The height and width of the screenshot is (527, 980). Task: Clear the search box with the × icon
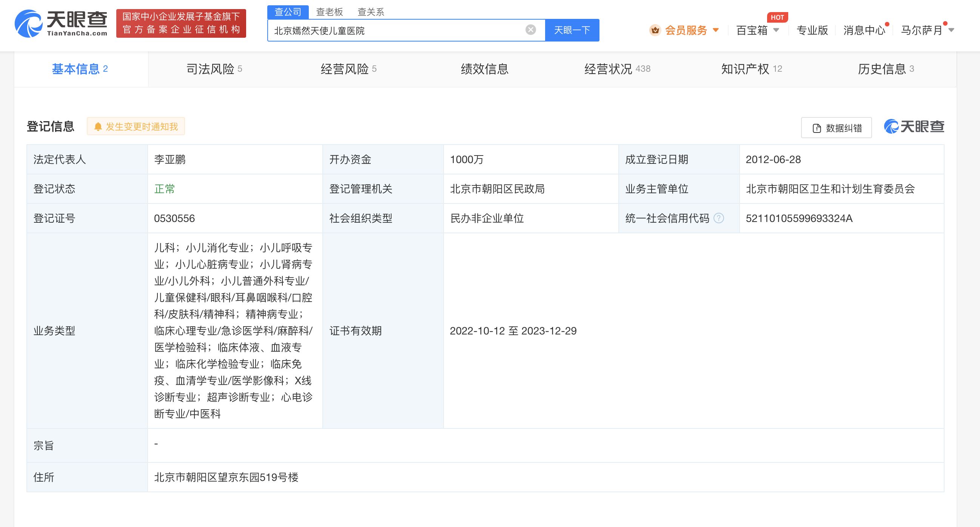530,30
